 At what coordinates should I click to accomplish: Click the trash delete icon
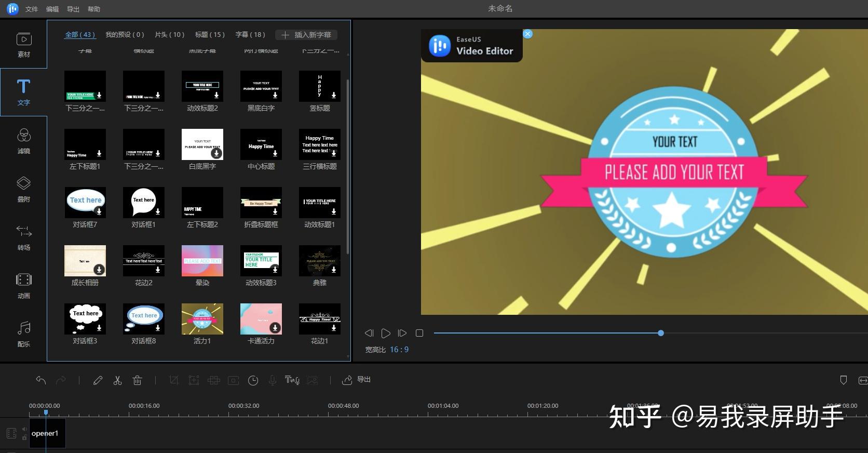point(137,380)
